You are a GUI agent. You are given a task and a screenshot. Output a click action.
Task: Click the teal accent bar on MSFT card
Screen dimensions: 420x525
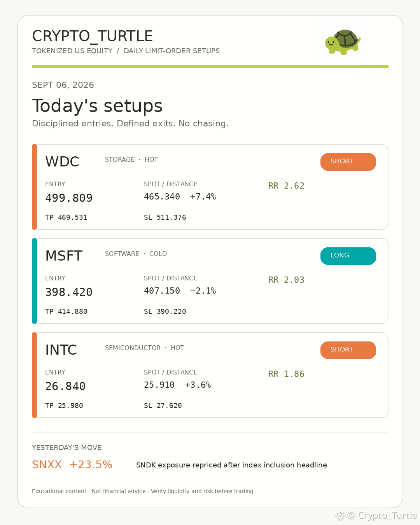pos(34,281)
